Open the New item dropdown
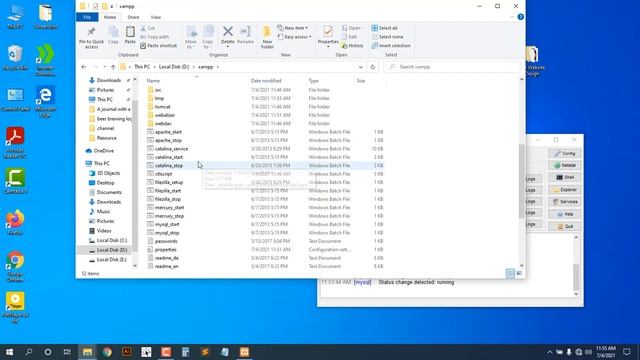Viewport: 640px width, 360px height. (292, 28)
